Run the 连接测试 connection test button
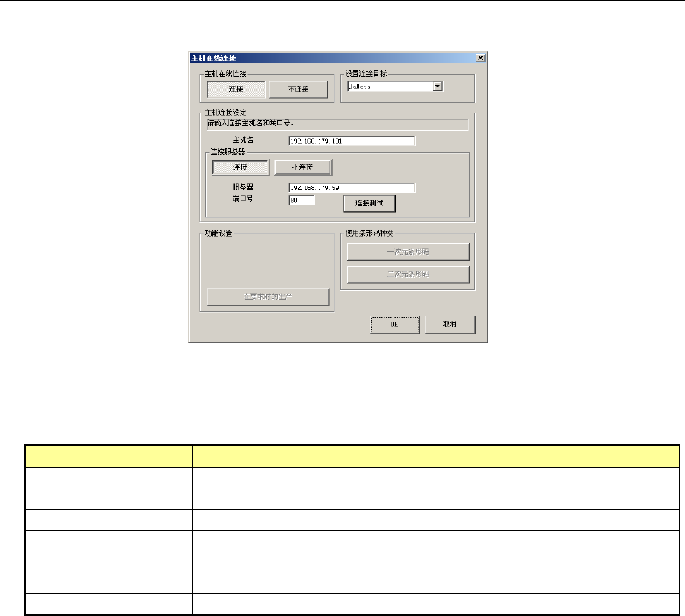This screenshot has height=616, width=685. [x=370, y=204]
